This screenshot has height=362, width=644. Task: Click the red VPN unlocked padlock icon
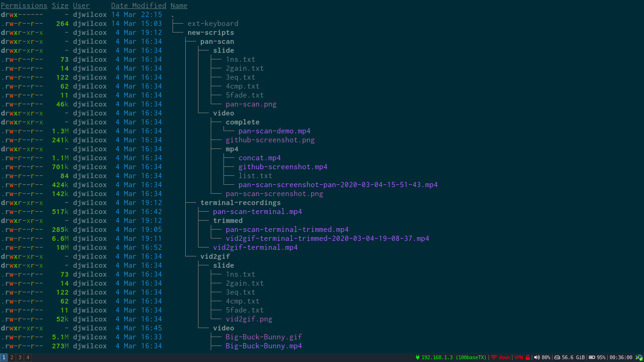tap(528, 357)
